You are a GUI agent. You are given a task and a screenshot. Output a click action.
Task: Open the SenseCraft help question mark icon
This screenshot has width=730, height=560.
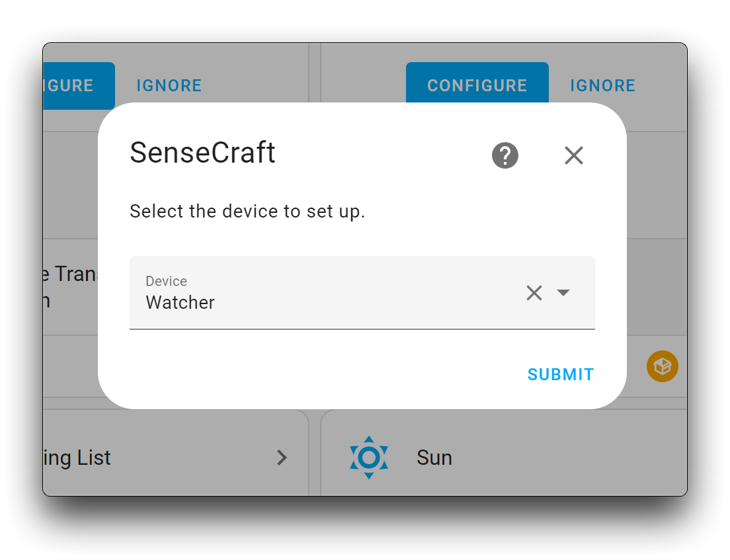(505, 155)
